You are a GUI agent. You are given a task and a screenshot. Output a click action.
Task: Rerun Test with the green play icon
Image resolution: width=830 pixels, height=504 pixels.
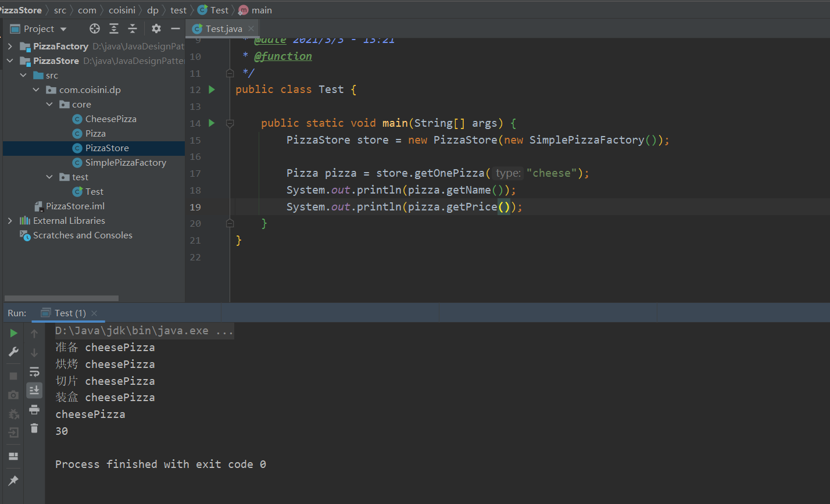pyautogui.click(x=13, y=333)
